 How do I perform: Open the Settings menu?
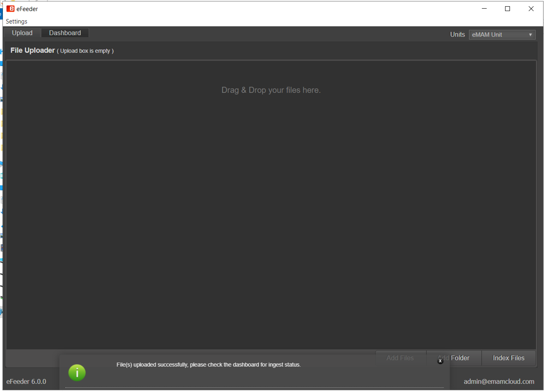click(16, 21)
